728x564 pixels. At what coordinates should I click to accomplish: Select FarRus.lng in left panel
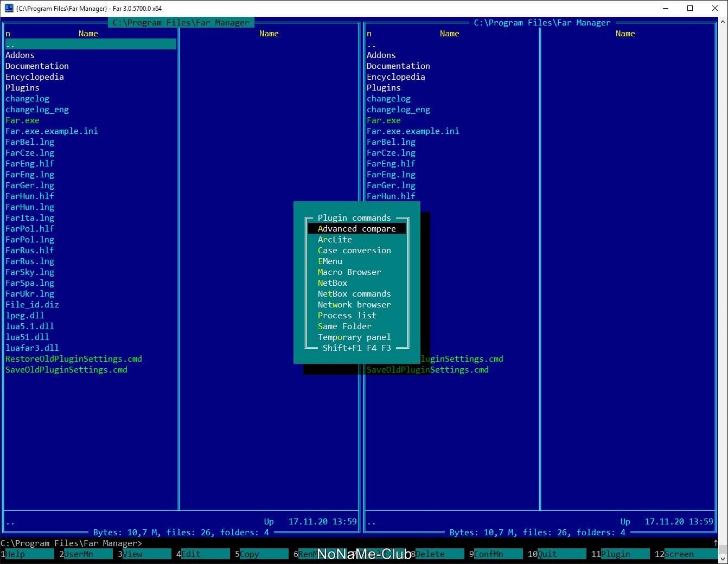point(30,261)
